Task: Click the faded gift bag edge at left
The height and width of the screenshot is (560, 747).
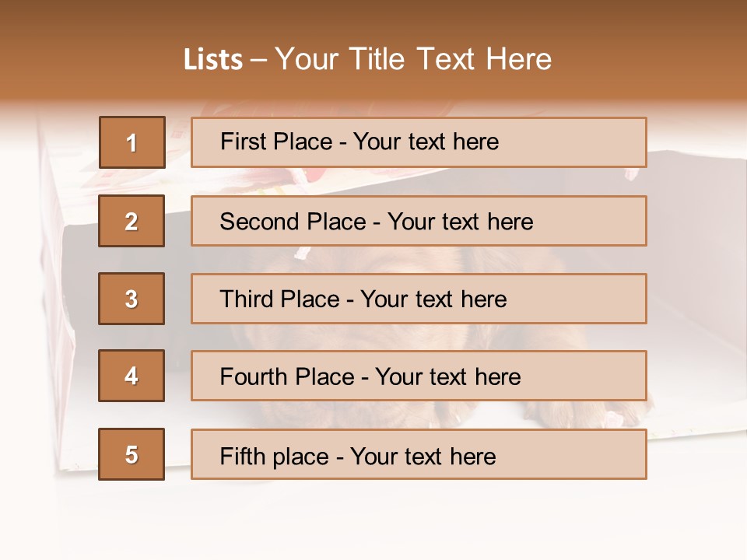Action: [58, 311]
